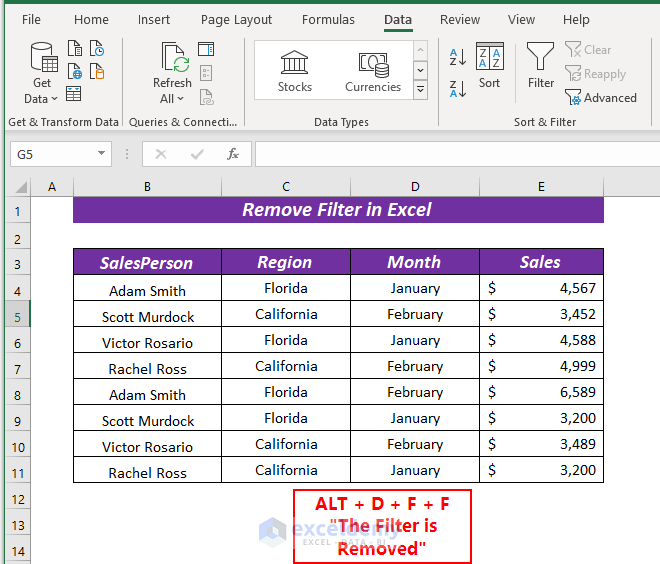Open Advanced filter options

click(x=601, y=98)
